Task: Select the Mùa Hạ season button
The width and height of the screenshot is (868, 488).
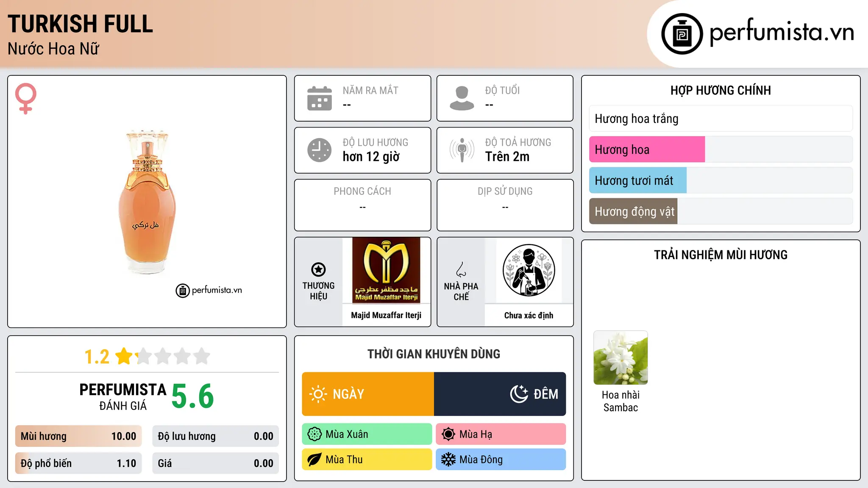Action: (x=501, y=434)
